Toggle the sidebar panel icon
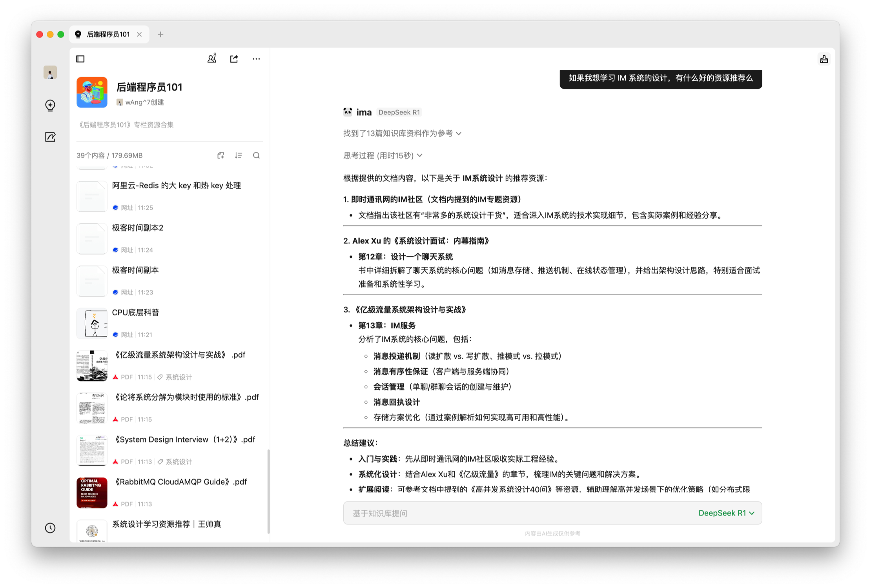 coord(80,59)
